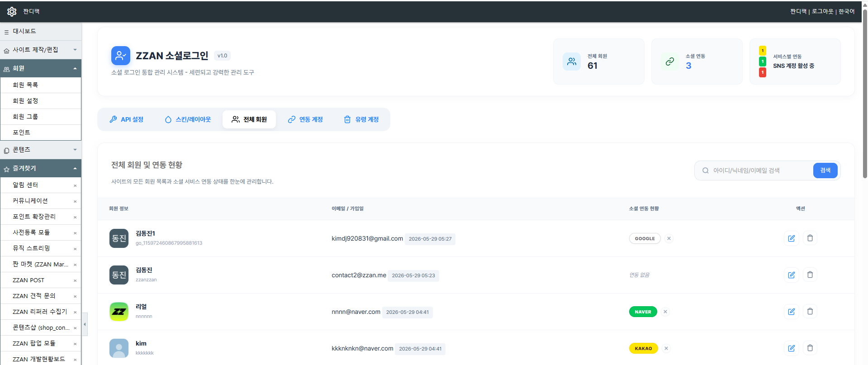The image size is (868, 365).
Task: Expand the 사이트 제작/편집 menu
Action: pyautogui.click(x=41, y=50)
